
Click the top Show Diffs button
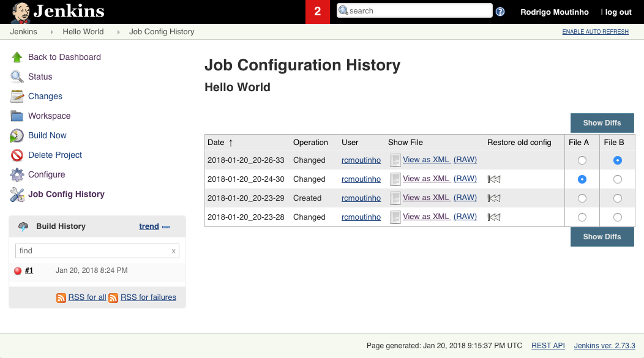[602, 123]
